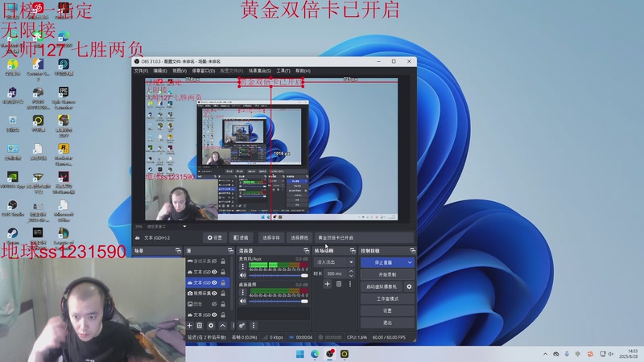Image resolution: width=644 pixels, height=362 pixels.
Task: Open the 场景集合(S) menu
Action: (x=259, y=71)
